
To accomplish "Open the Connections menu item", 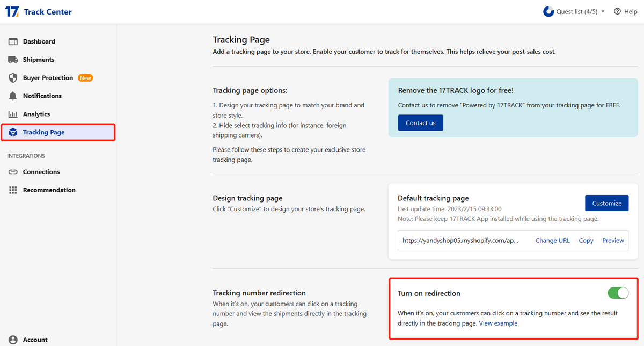I will [x=58, y=172].
